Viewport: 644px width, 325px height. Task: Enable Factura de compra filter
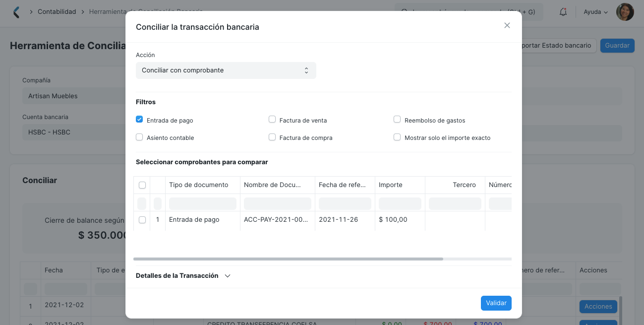coord(272,137)
